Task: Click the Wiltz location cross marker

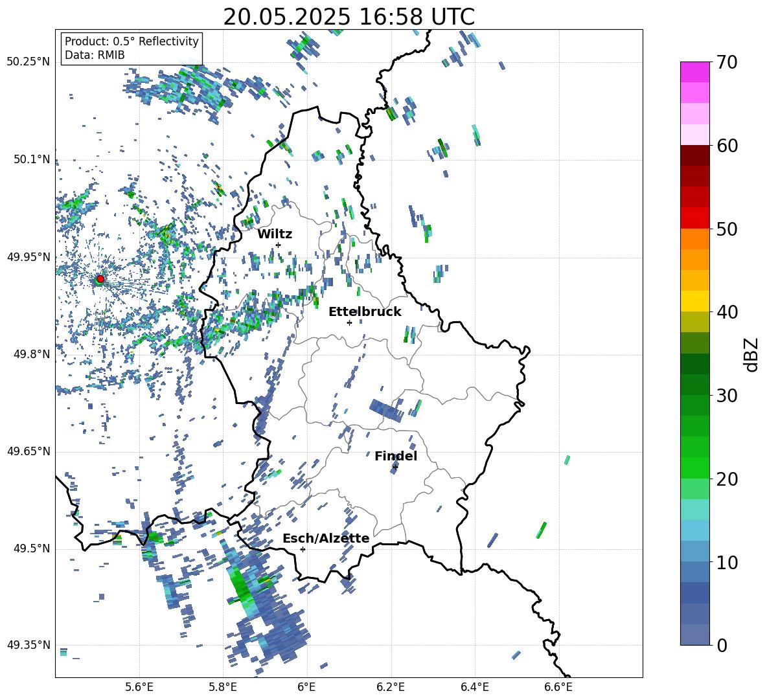Action: [278, 245]
